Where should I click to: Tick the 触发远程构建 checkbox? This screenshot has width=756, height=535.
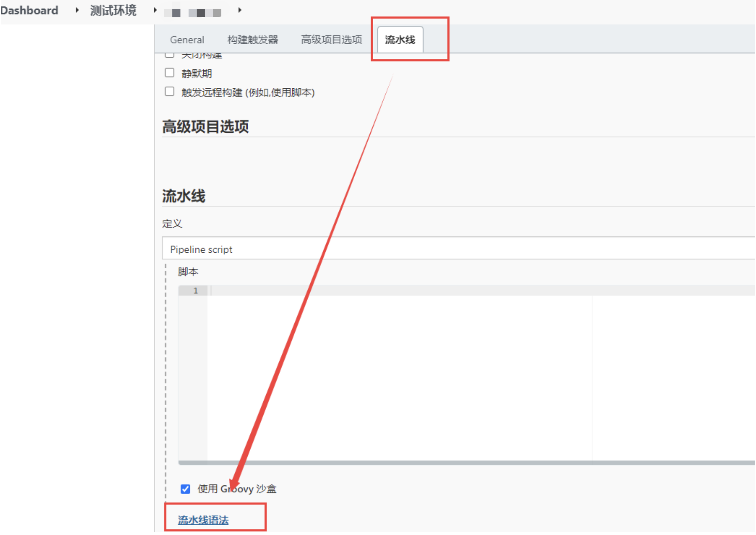(169, 91)
